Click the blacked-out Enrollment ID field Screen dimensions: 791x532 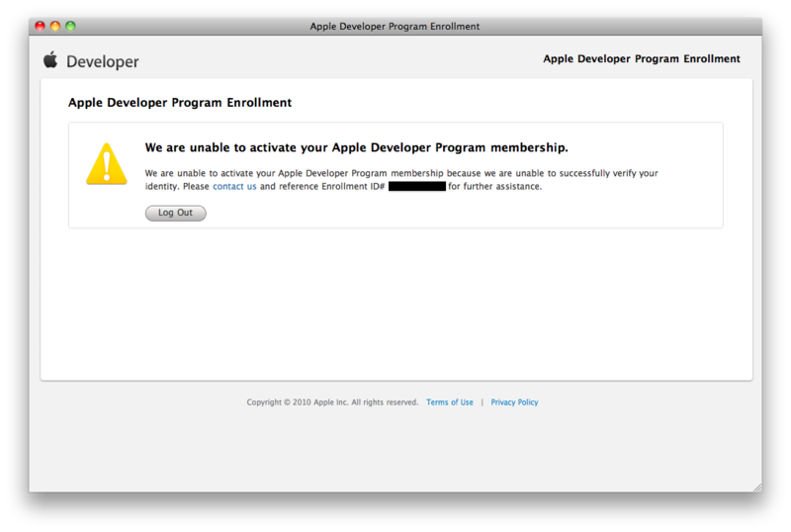[417, 186]
